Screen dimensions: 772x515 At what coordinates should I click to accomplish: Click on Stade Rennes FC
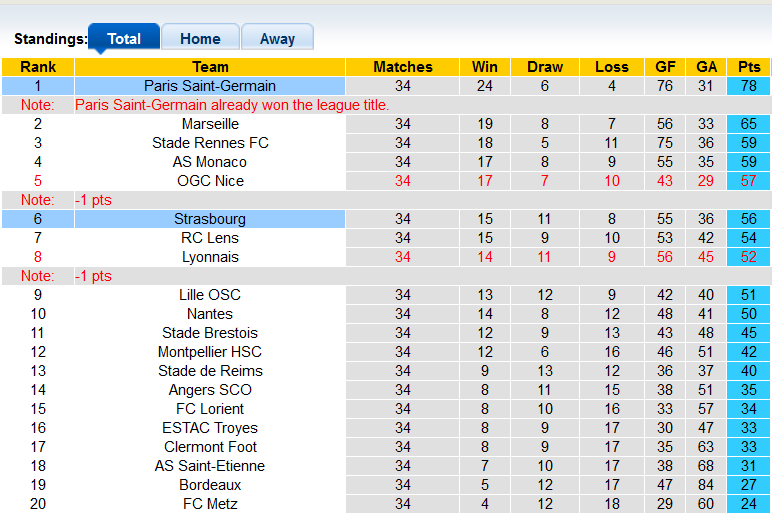coord(210,143)
